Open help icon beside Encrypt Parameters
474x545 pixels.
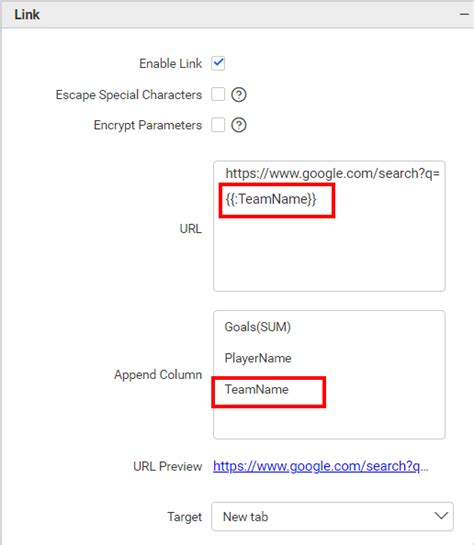click(239, 125)
